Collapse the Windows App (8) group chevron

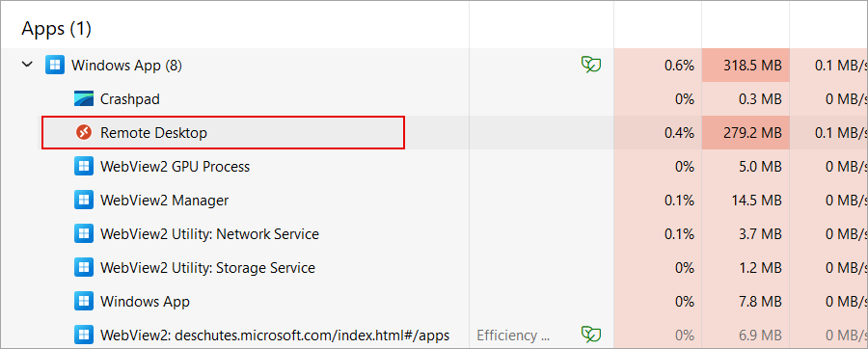click(27, 66)
